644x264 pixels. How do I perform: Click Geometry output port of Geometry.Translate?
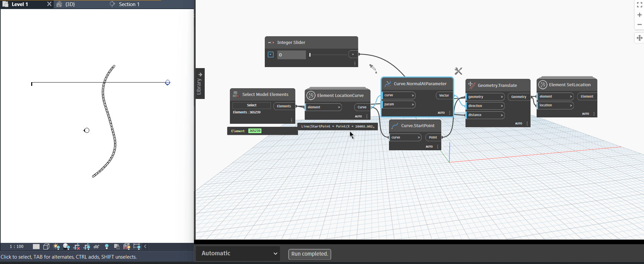coord(519,97)
